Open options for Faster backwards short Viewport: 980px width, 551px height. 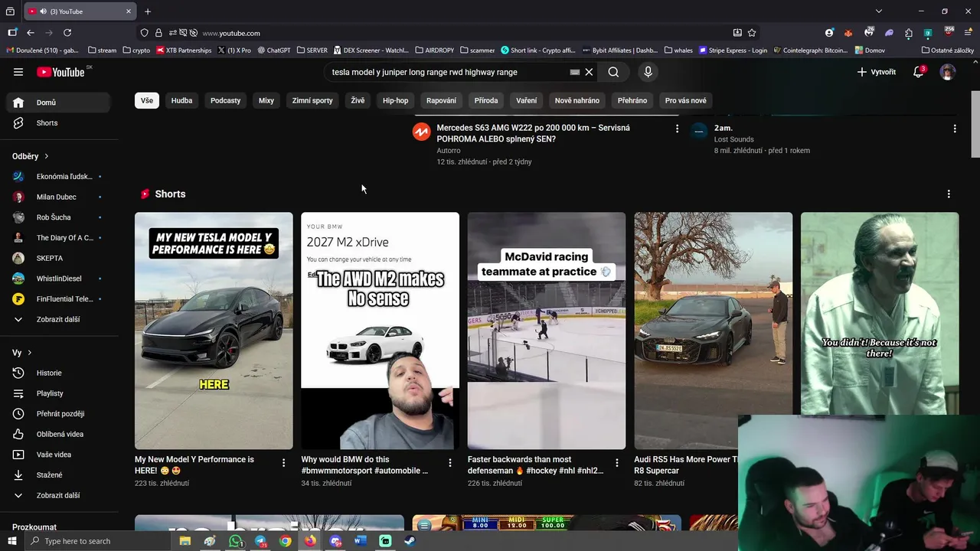pos(617,463)
